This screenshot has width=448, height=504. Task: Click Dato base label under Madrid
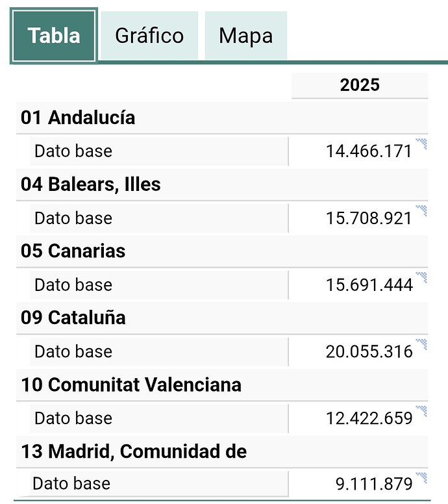(71, 484)
